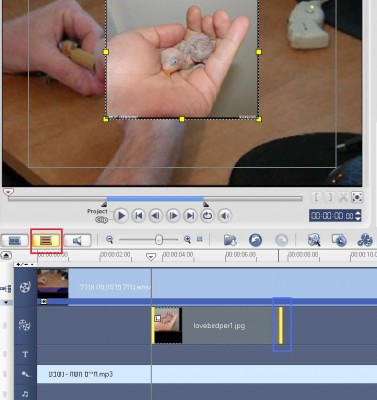The height and width of the screenshot is (400, 377).
Task: Set mark-in with left bracket button
Action: 316,197
